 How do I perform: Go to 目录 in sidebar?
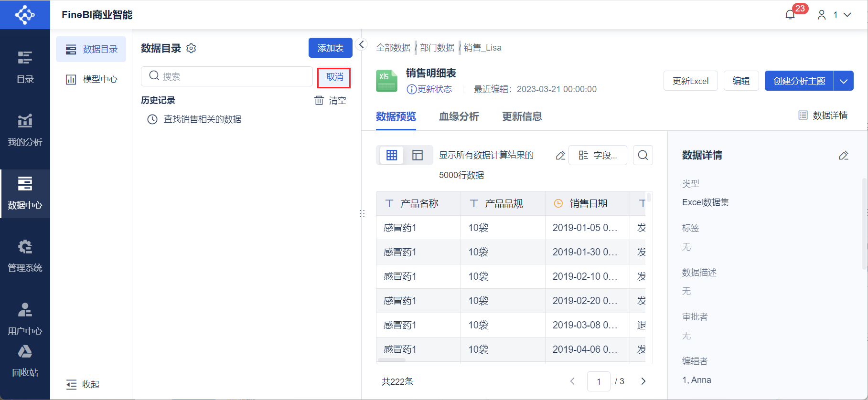(25, 67)
